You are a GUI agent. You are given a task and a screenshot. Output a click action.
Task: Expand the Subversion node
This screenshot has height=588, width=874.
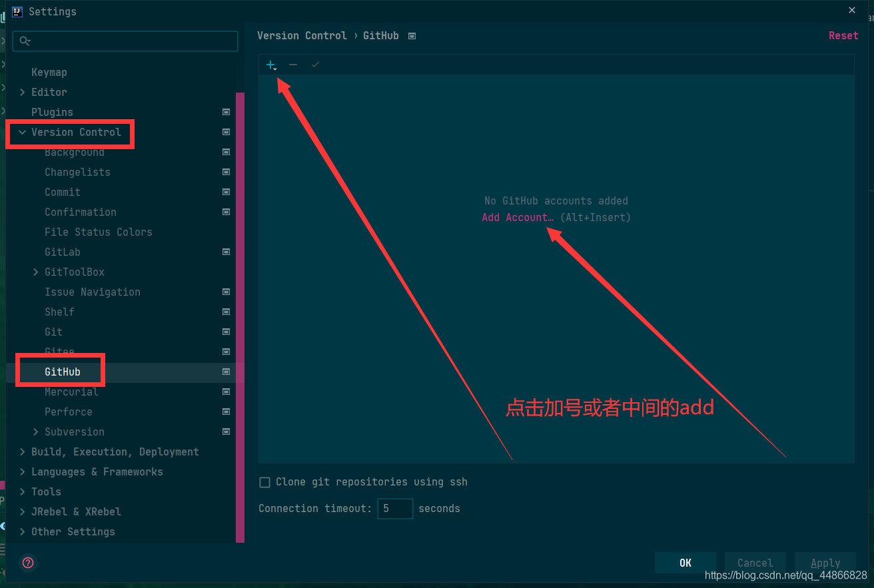pos(36,432)
